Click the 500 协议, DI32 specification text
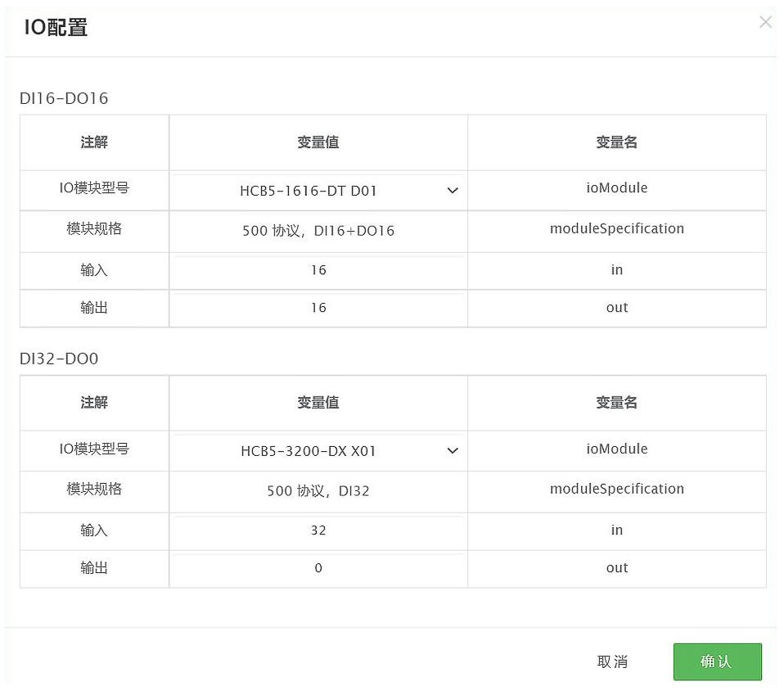This screenshot has width=784, height=695. [x=318, y=492]
